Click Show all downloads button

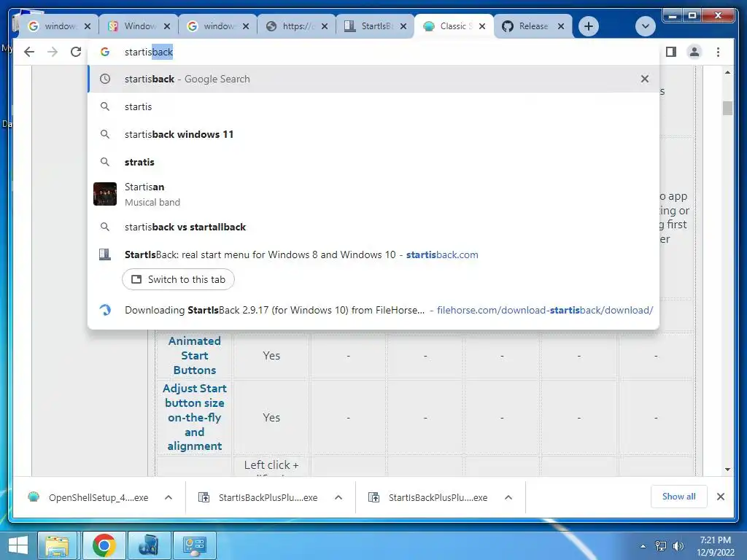(679, 497)
